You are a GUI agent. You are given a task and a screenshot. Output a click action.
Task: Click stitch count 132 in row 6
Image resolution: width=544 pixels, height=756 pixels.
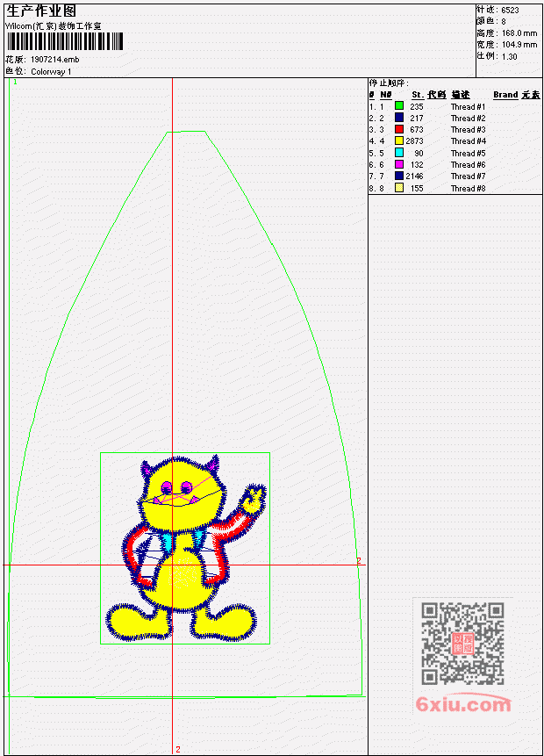point(417,165)
